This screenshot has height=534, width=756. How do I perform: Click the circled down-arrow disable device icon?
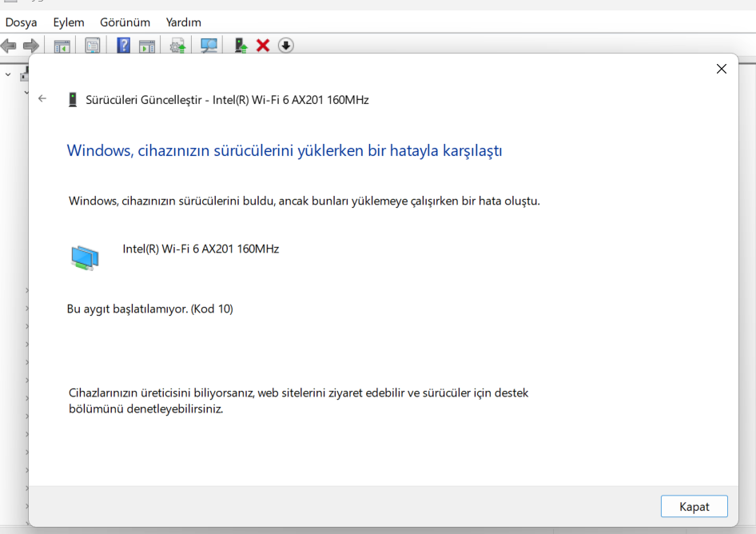coord(286,46)
